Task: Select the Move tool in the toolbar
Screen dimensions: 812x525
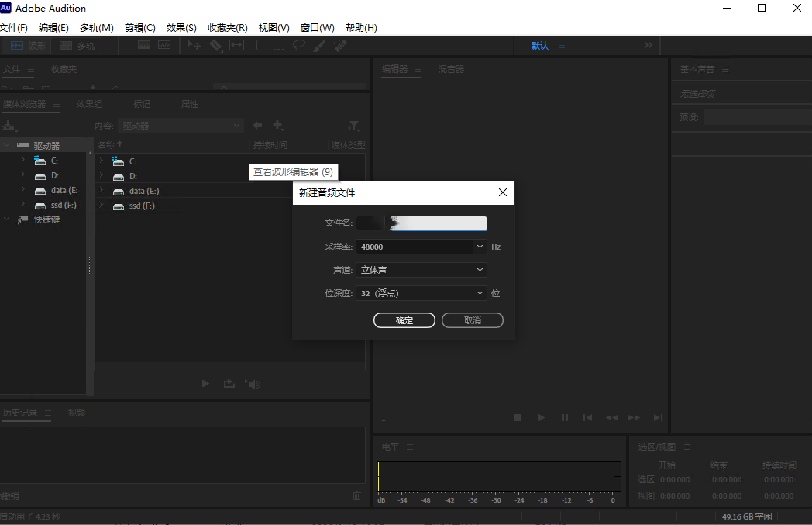Action: tap(194, 45)
